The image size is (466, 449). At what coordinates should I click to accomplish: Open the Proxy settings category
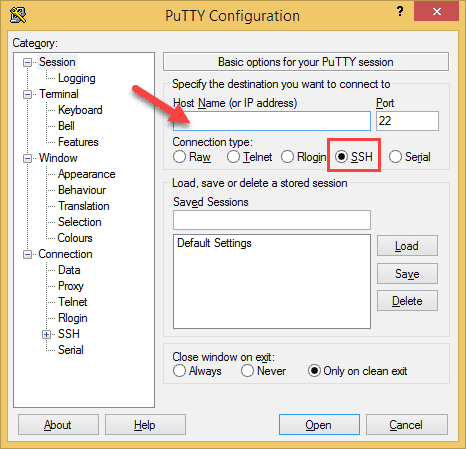[71, 286]
